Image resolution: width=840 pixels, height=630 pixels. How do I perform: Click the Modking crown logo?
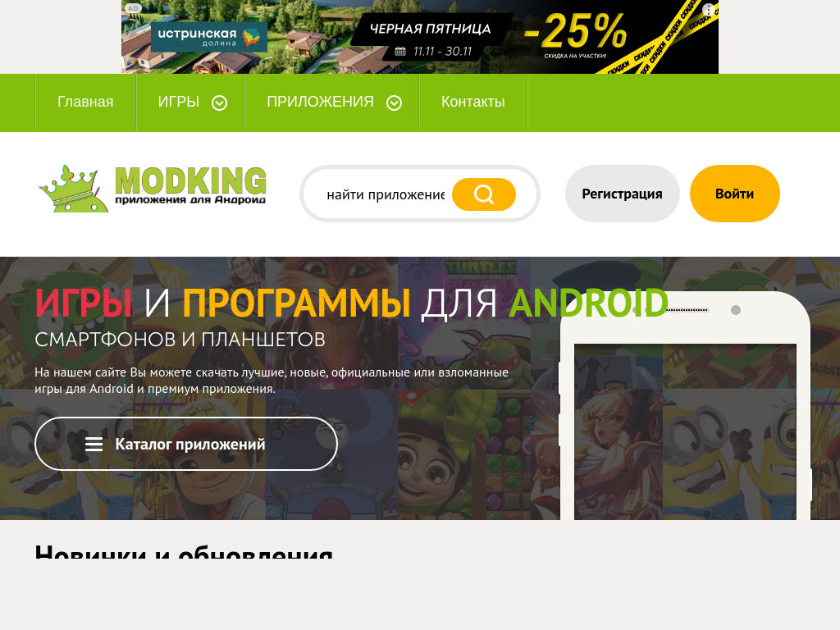[73, 189]
